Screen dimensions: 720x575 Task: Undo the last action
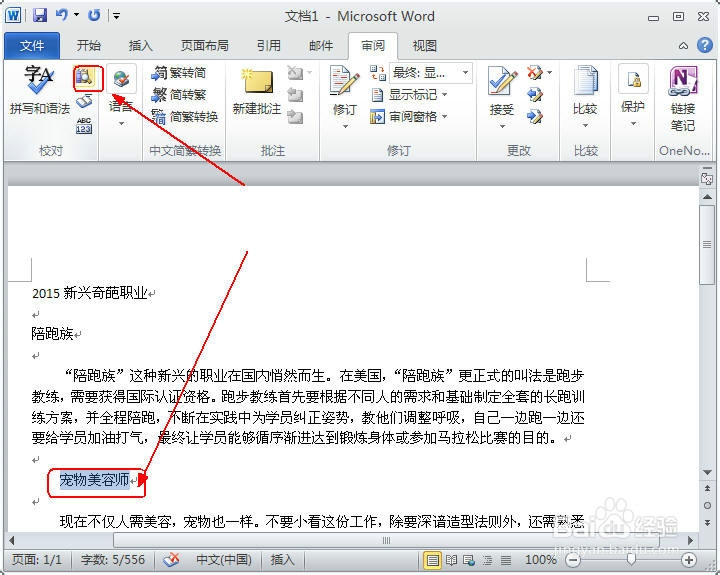point(61,15)
